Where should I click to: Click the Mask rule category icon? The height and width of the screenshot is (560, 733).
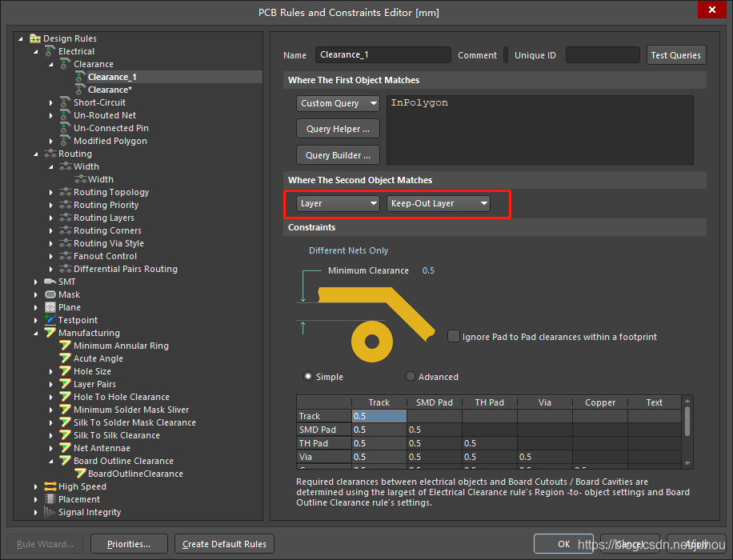(x=50, y=294)
